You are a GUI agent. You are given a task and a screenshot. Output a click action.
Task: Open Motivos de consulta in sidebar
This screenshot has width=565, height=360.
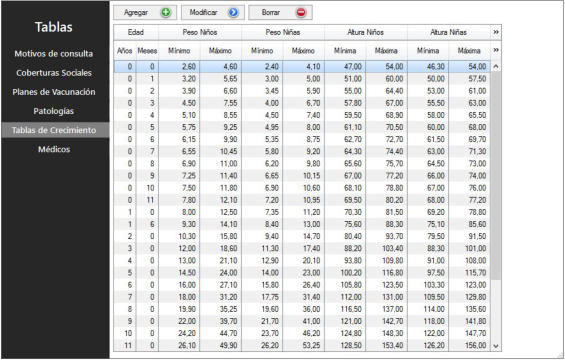(x=54, y=54)
